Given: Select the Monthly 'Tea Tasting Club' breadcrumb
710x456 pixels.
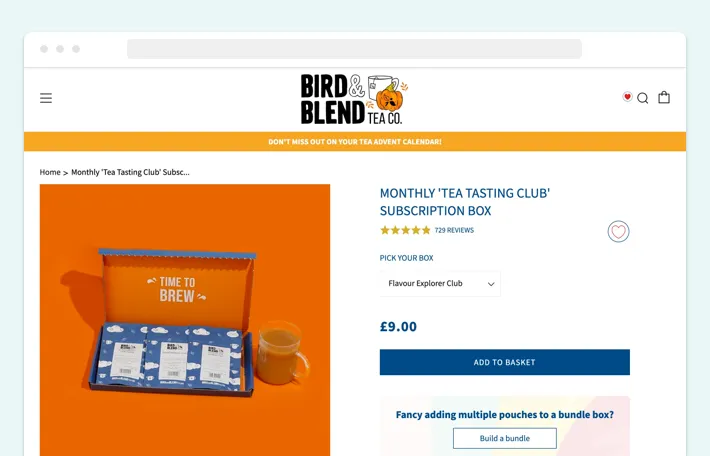Looking at the screenshot, I should point(130,172).
